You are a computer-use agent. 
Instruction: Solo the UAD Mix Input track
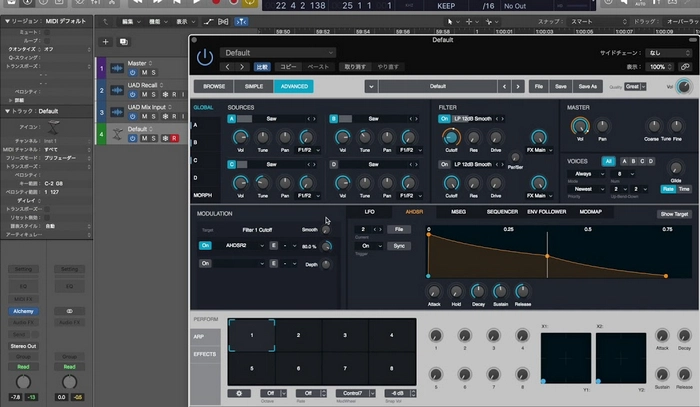[153, 116]
